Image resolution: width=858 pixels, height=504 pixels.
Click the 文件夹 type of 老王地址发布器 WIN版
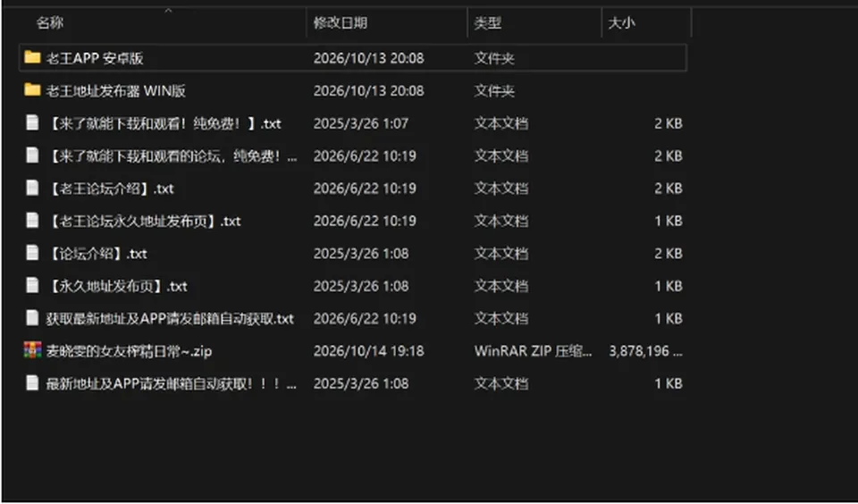(x=494, y=90)
